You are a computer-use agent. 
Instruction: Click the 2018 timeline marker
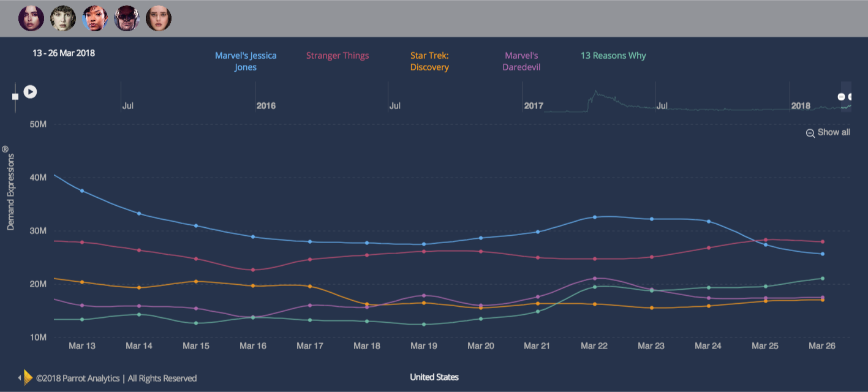[801, 106]
